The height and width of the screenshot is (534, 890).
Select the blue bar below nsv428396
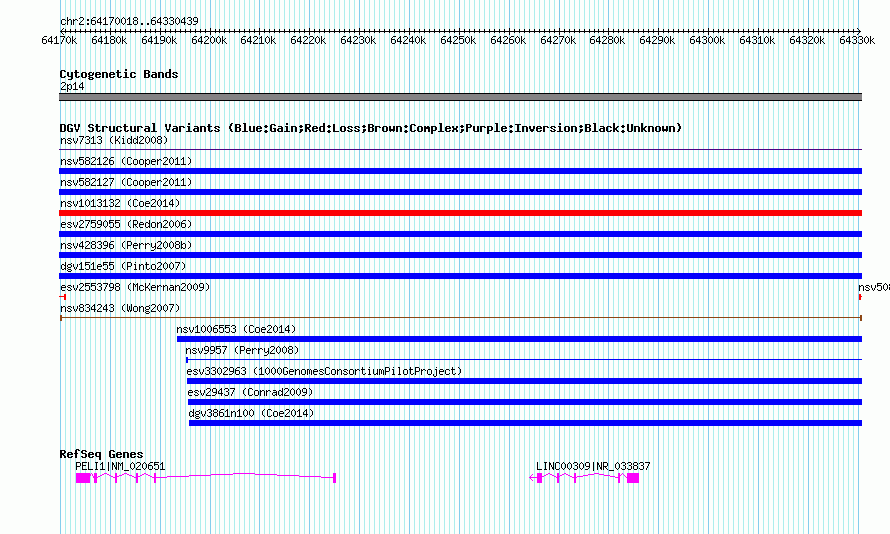point(460,255)
